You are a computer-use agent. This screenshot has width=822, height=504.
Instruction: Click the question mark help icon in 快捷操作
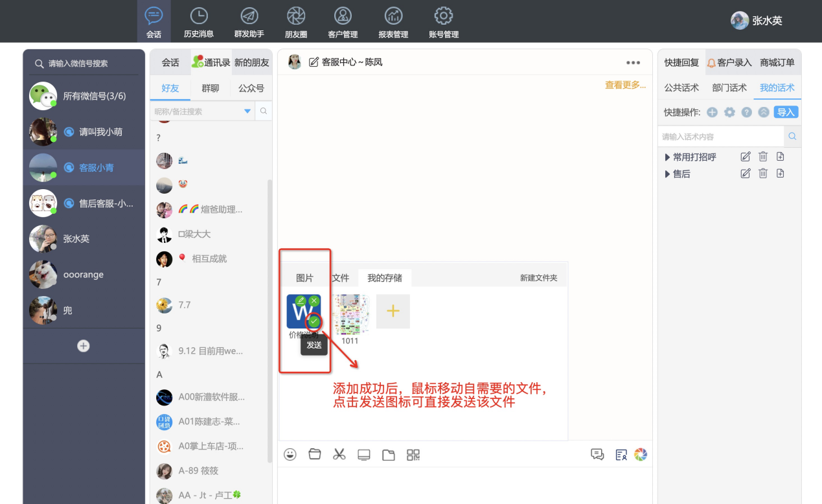click(747, 112)
